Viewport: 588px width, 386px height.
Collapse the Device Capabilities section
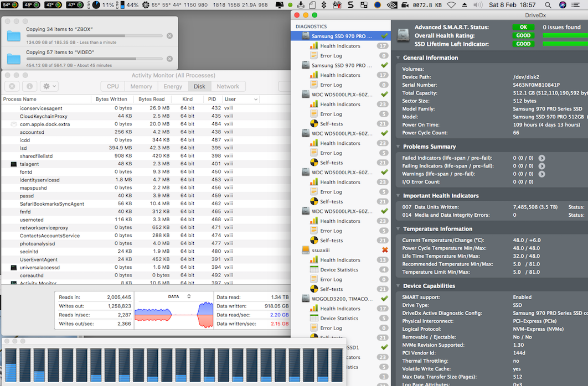pos(398,286)
